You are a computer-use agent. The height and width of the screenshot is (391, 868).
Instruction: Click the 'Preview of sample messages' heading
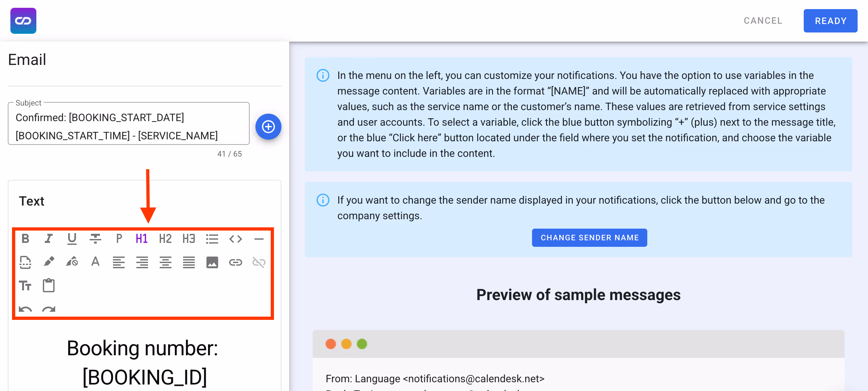[578, 295]
